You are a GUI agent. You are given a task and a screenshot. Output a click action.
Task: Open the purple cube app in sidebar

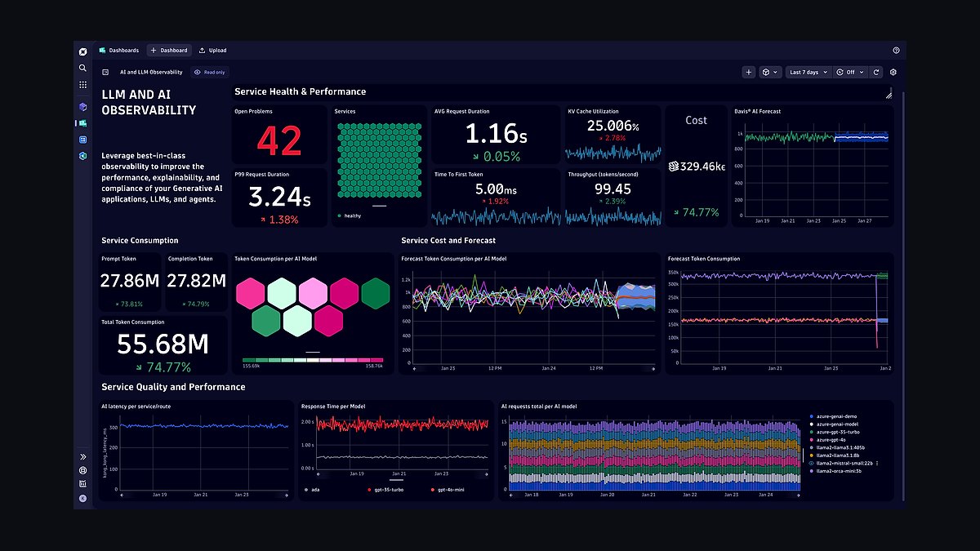click(82, 107)
